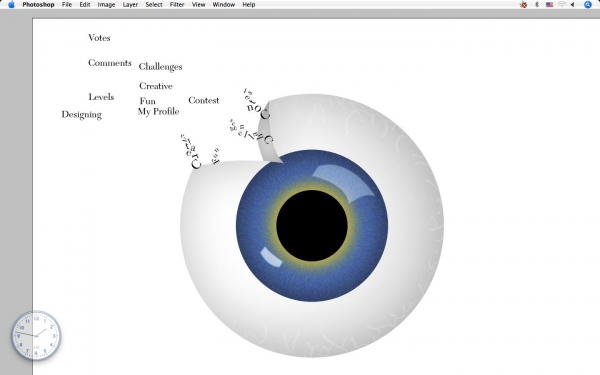Open the US flag input menu

(549, 5)
